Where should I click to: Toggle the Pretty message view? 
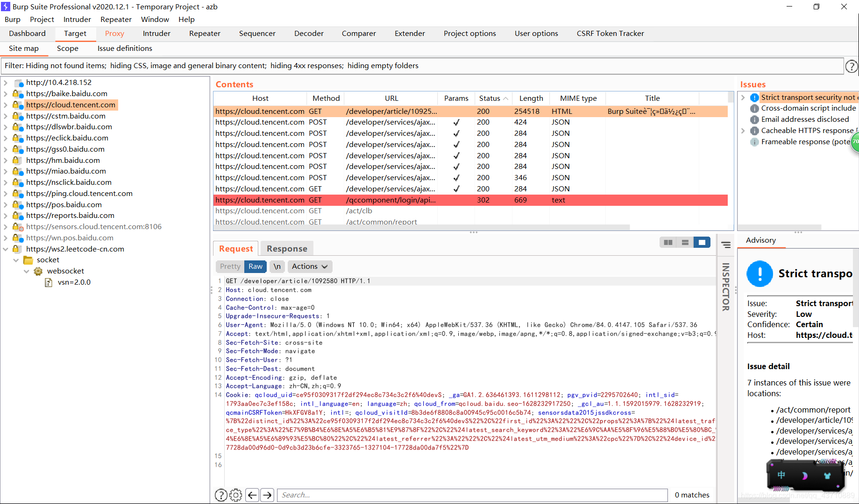(230, 266)
